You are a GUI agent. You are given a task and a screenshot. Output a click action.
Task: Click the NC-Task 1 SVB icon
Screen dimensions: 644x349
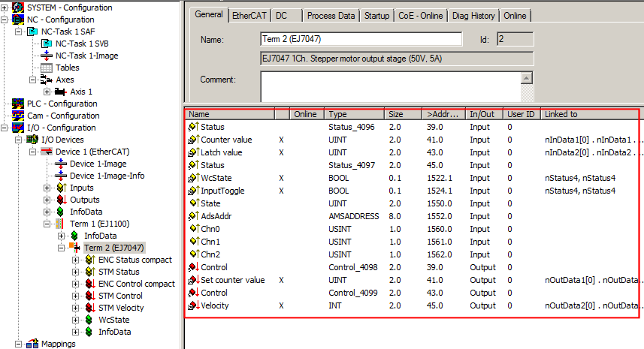(47, 44)
